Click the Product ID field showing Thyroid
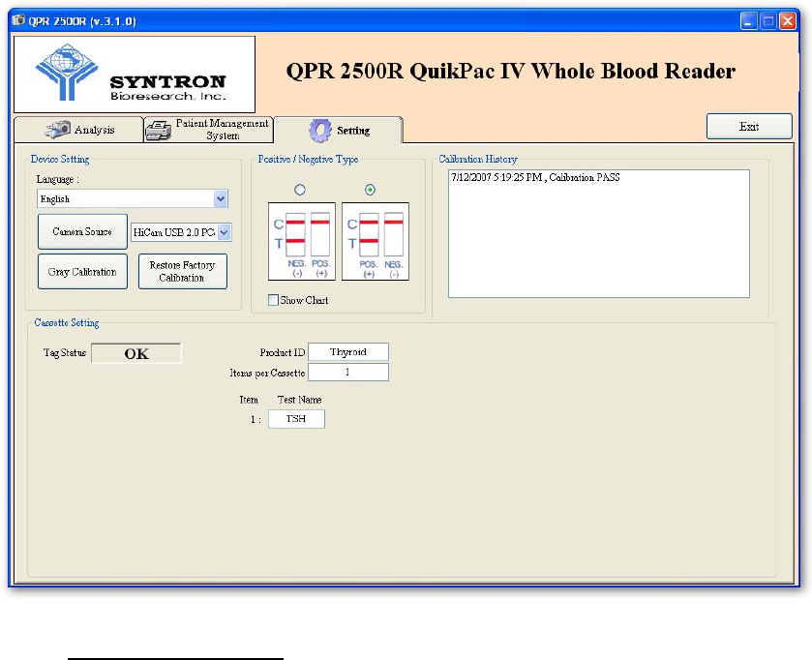Viewport: 812px width, 660px height. (x=348, y=352)
